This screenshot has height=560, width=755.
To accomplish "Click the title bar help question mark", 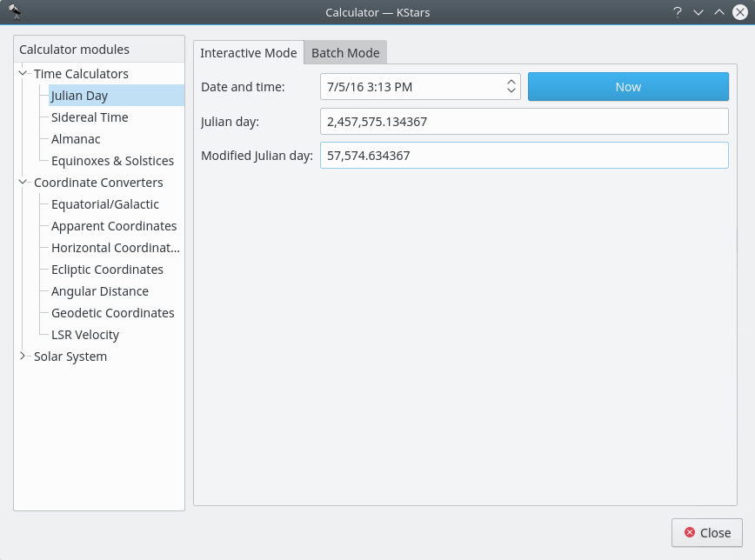I will click(x=677, y=12).
